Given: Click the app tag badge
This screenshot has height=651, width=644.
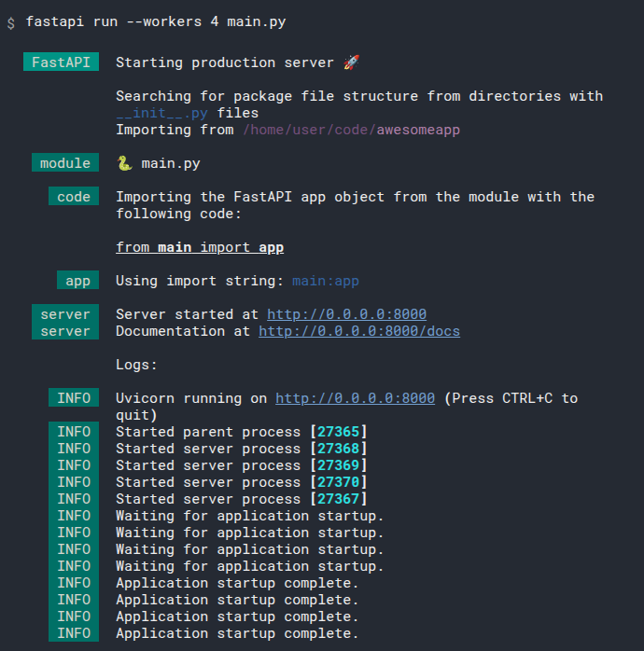Looking at the screenshot, I should pyautogui.click(x=77, y=281).
